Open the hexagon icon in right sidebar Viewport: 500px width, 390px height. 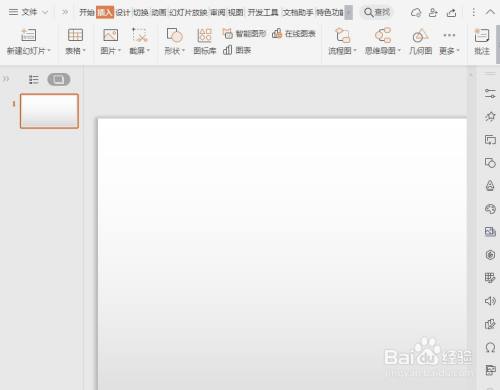[x=490, y=255]
